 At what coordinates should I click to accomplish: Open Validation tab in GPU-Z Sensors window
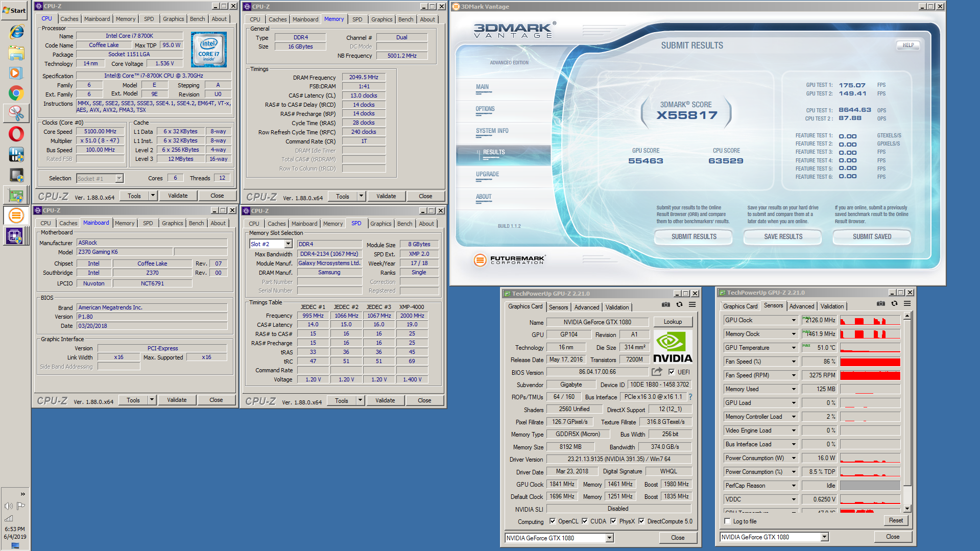(x=832, y=306)
